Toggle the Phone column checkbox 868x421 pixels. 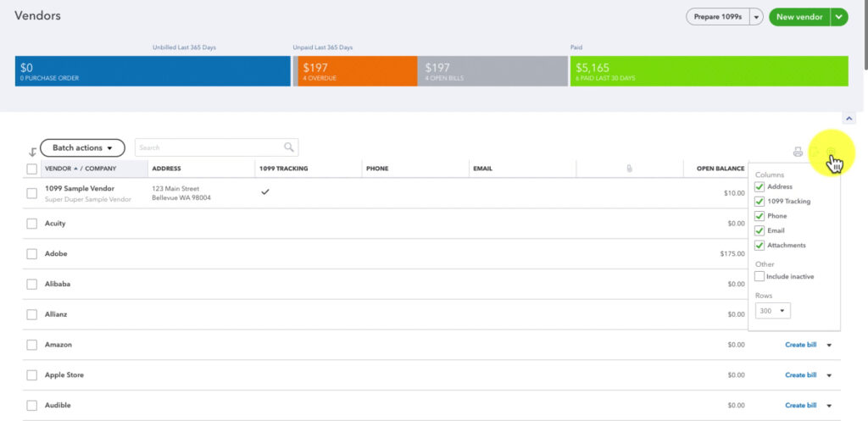tap(759, 216)
